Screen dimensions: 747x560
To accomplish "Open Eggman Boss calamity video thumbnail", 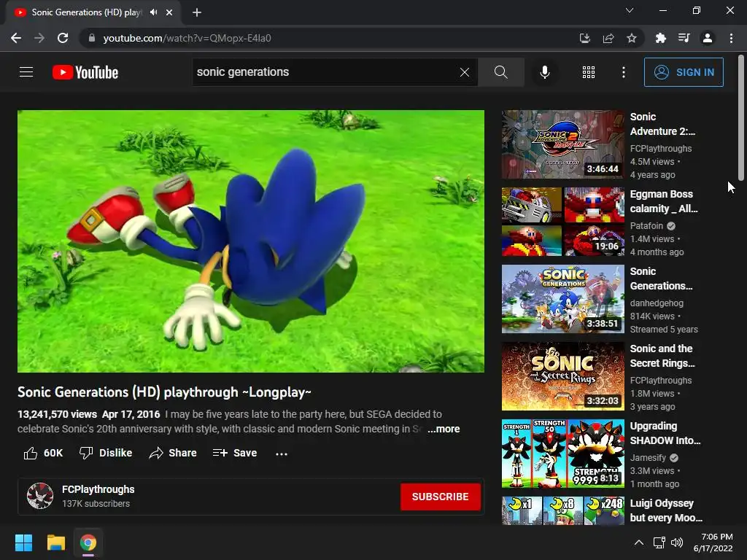I will pos(562,222).
